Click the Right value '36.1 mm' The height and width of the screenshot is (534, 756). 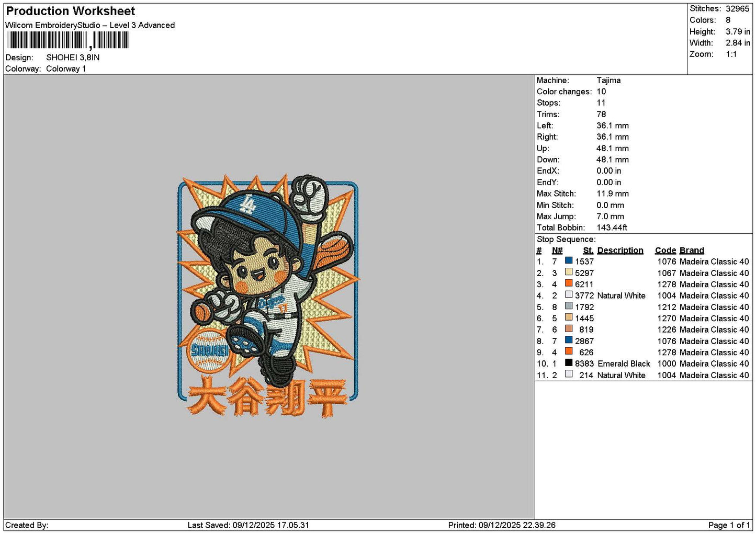click(613, 137)
